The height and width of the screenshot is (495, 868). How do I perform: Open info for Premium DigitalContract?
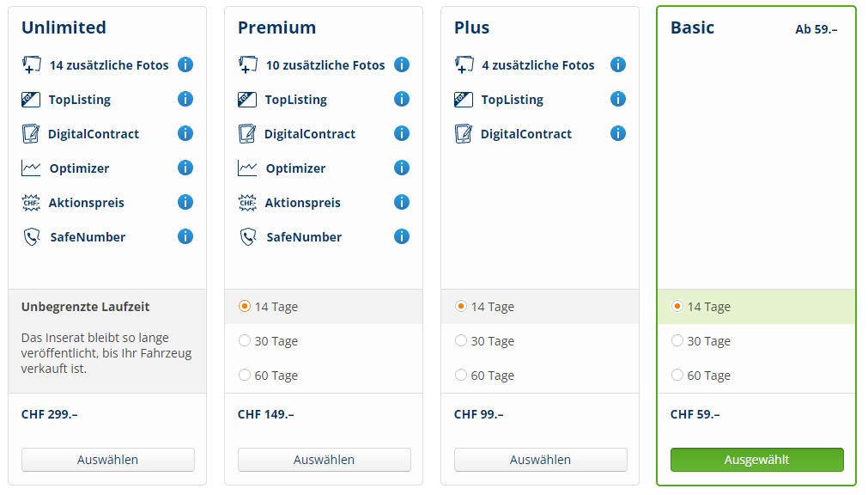pos(402,133)
